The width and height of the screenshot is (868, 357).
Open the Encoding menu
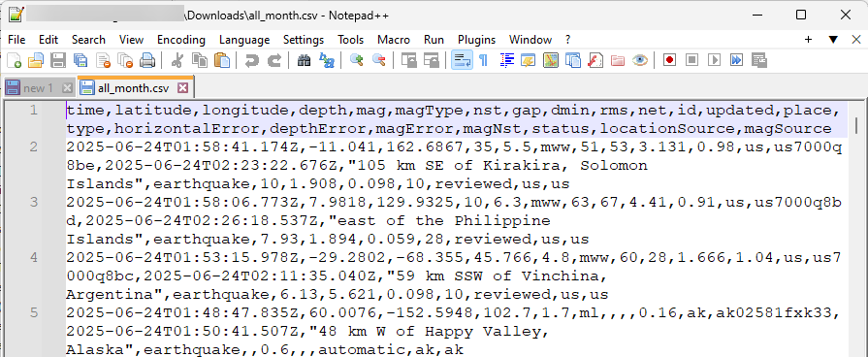tap(181, 40)
